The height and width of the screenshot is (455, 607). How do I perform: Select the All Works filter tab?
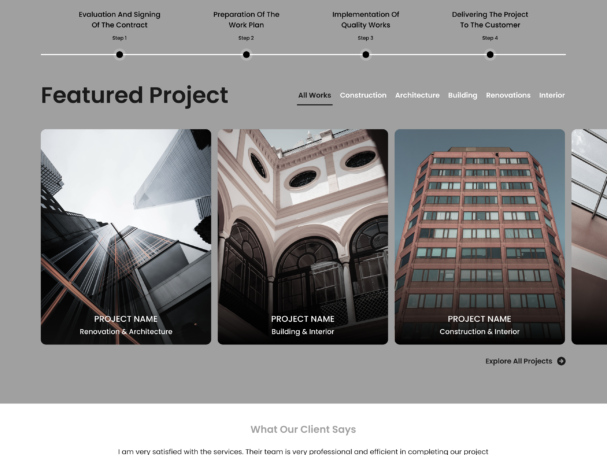click(314, 95)
